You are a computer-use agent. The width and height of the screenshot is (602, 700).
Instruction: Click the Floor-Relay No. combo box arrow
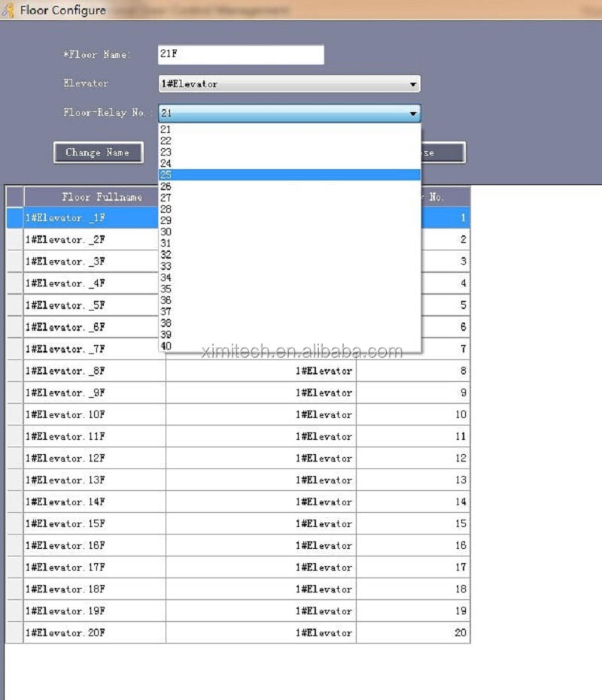413,114
